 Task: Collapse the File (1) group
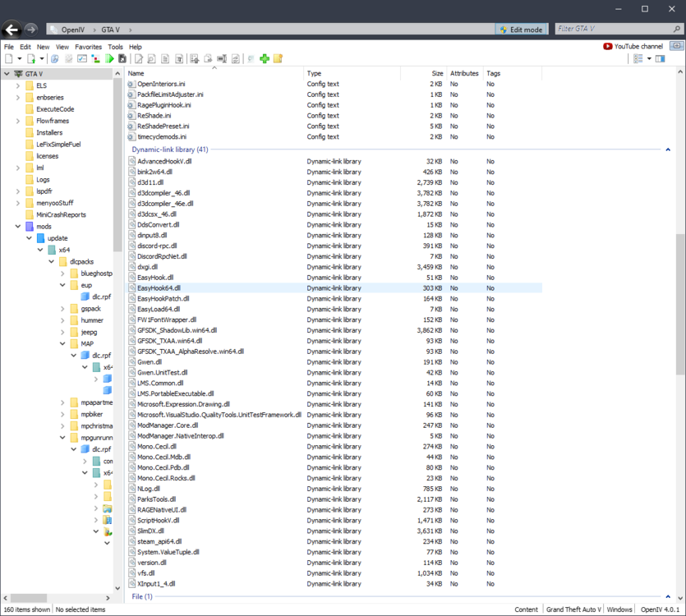668,596
